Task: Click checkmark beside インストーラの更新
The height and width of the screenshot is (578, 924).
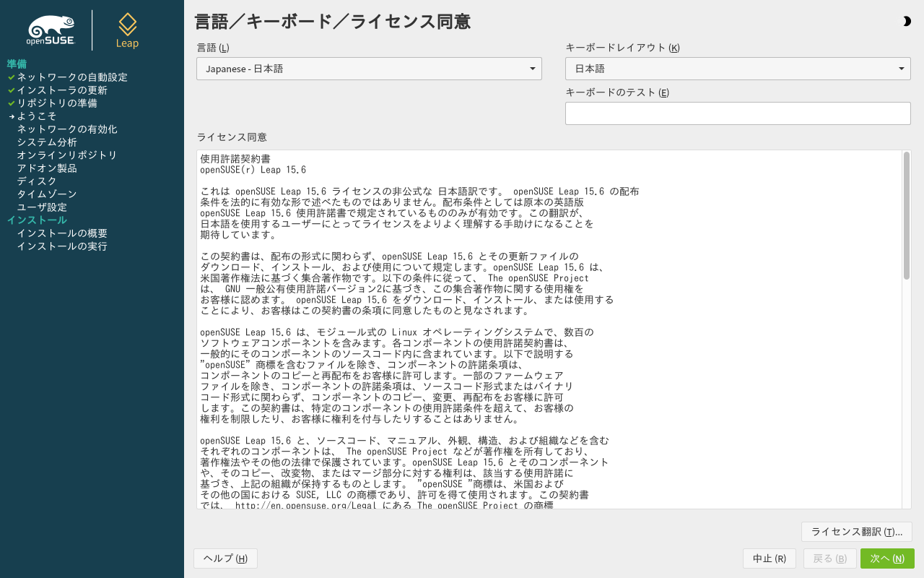Action: coord(12,90)
